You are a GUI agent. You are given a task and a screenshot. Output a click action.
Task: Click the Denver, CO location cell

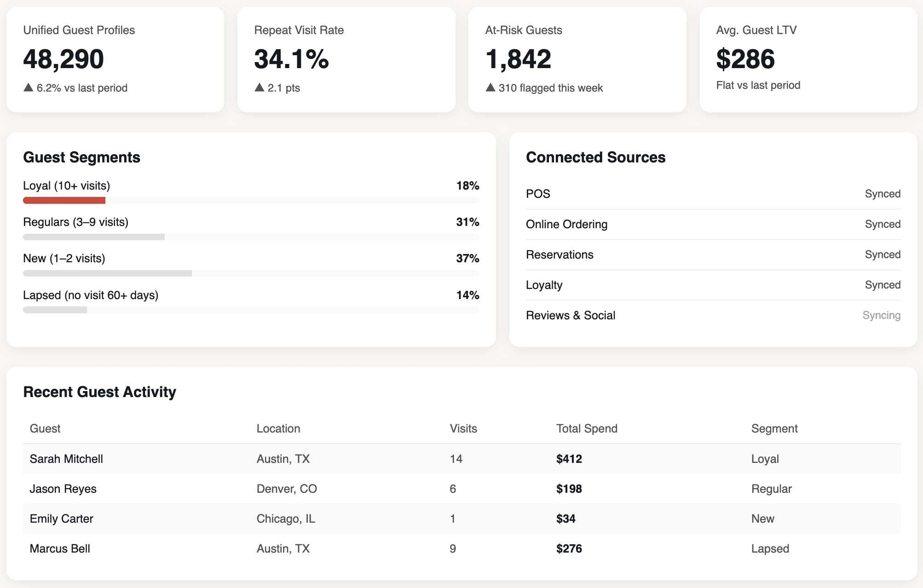[x=287, y=489]
